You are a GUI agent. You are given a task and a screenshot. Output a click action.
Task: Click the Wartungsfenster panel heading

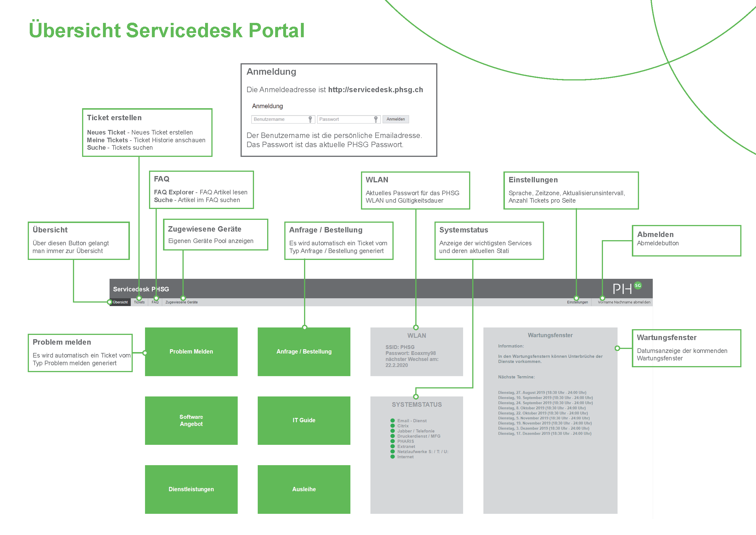click(550, 335)
